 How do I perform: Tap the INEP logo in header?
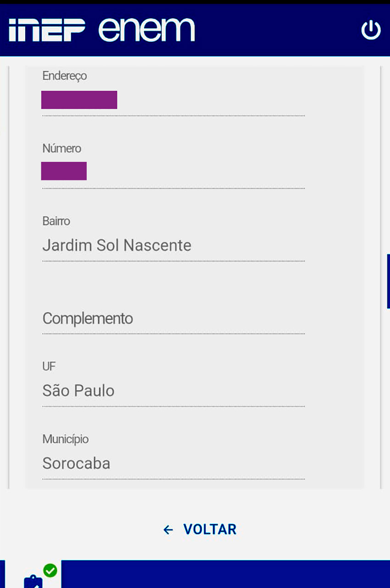coord(47,30)
